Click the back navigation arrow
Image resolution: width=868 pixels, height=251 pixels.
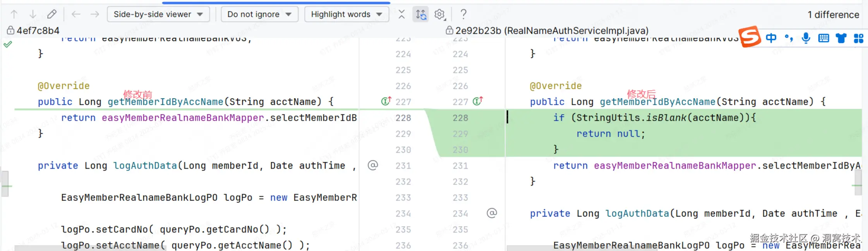tap(76, 14)
